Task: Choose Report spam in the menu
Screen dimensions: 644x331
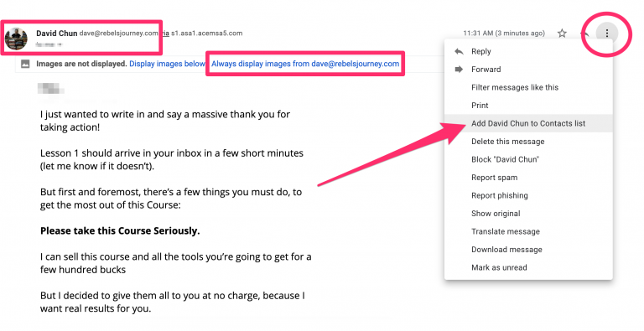Action: coord(528,178)
